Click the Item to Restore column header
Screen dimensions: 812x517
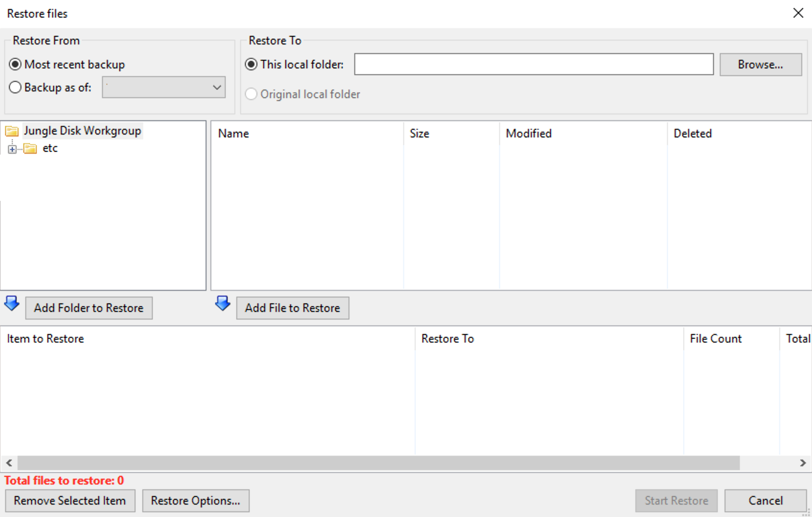[x=208, y=339]
